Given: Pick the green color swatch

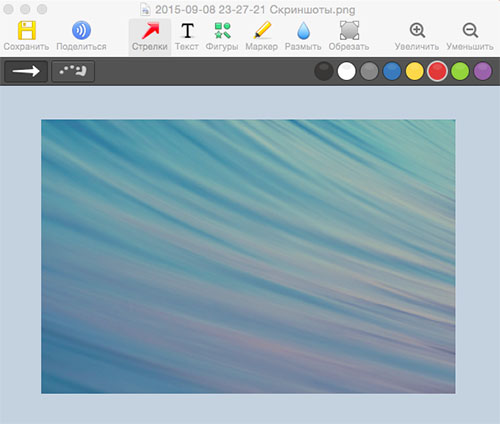Looking at the screenshot, I should (460, 71).
